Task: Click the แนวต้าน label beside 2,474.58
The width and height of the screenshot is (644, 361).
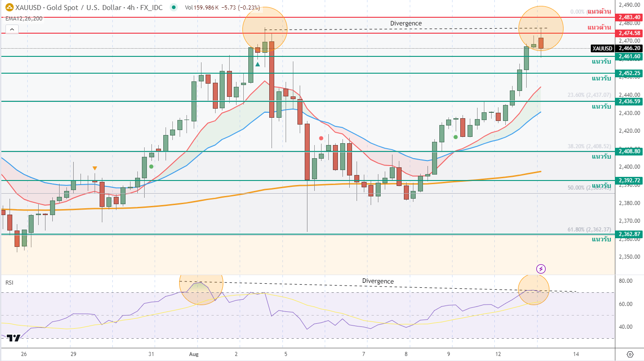Action: point(599,27)
